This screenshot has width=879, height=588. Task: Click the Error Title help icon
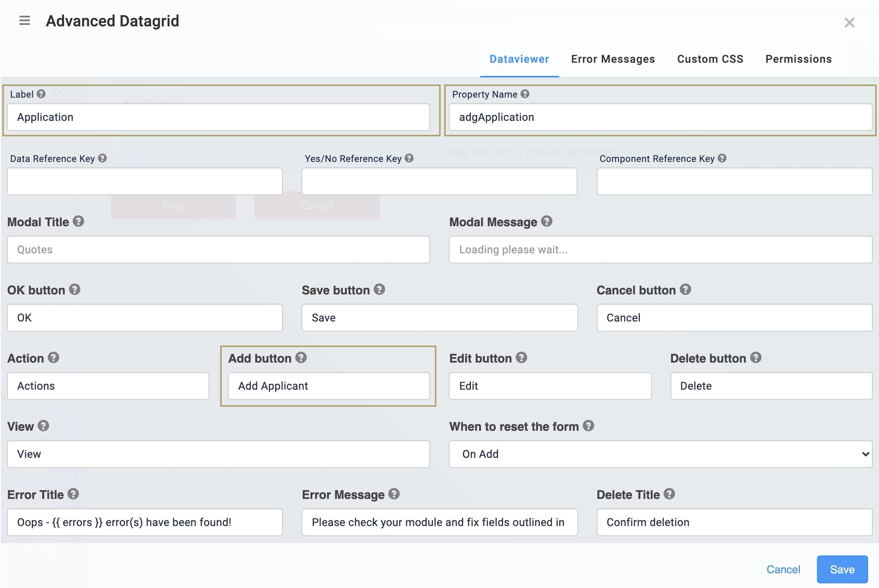pos(73,494)
